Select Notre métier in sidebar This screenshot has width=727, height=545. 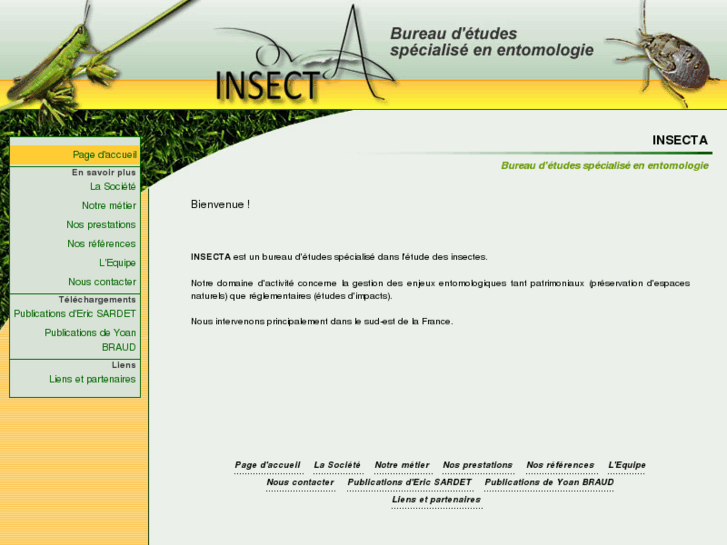tap(109, 205)
